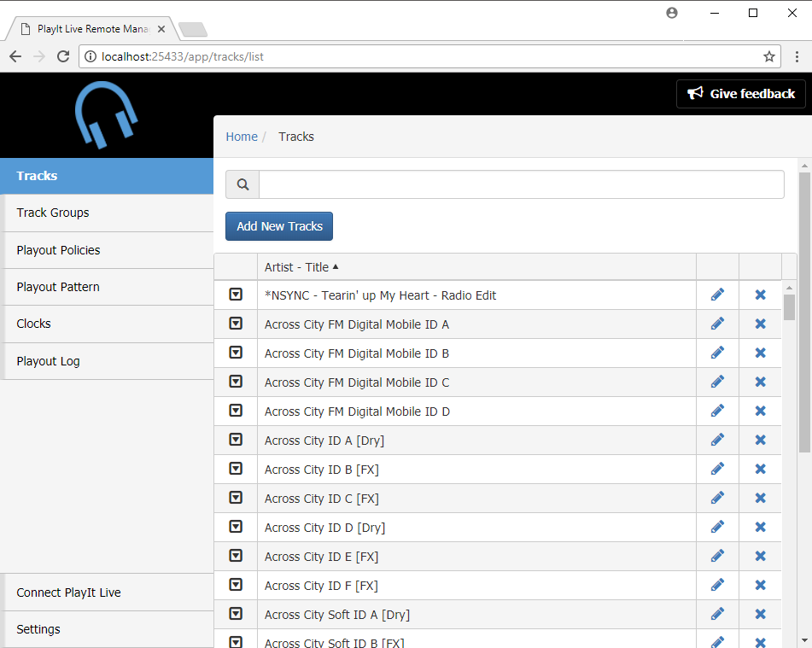Click the blue headphones logo
The height and width of the screenshot is (648, 812).
coord(107,114)
